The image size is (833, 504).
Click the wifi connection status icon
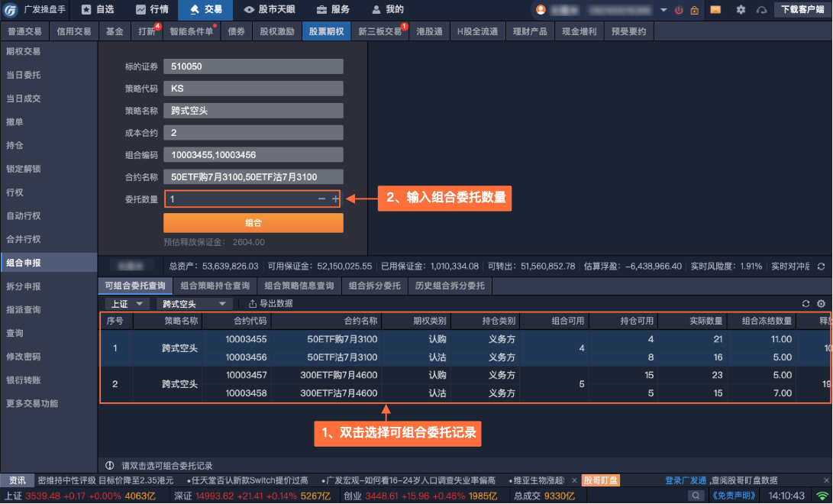(x=822, y=496)
